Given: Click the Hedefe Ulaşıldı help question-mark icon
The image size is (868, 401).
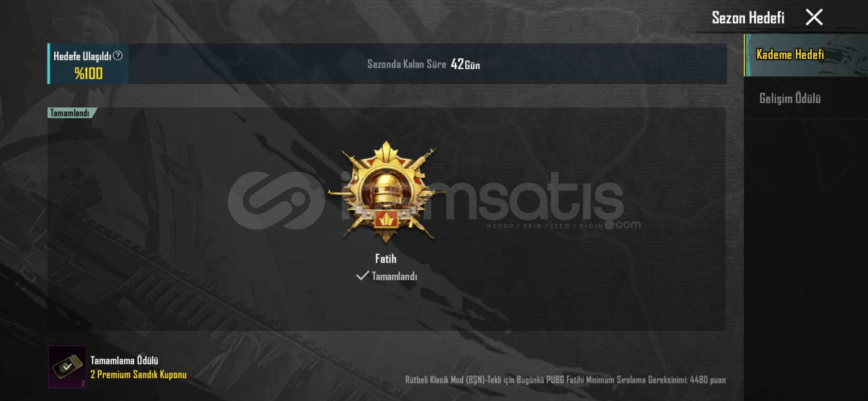Looking at the screenshot, I should coord(118,56).
